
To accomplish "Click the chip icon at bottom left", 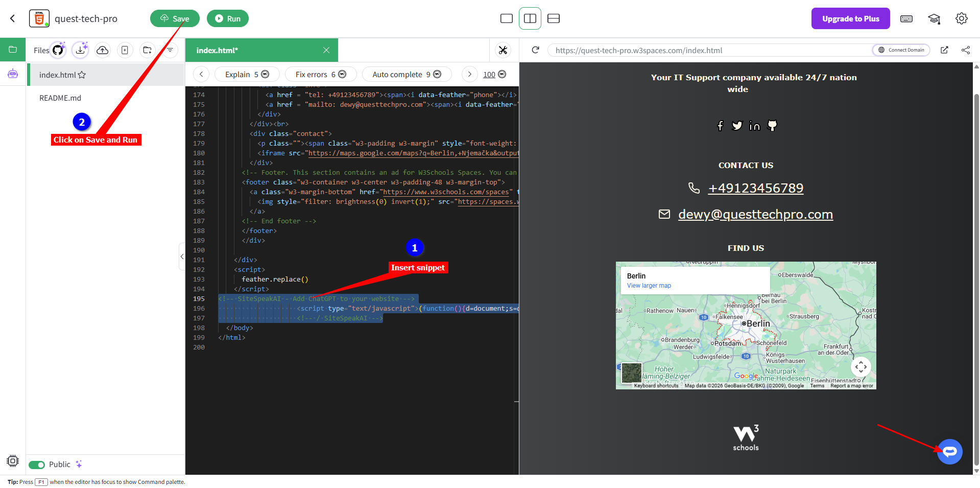I will pos(13,460).
